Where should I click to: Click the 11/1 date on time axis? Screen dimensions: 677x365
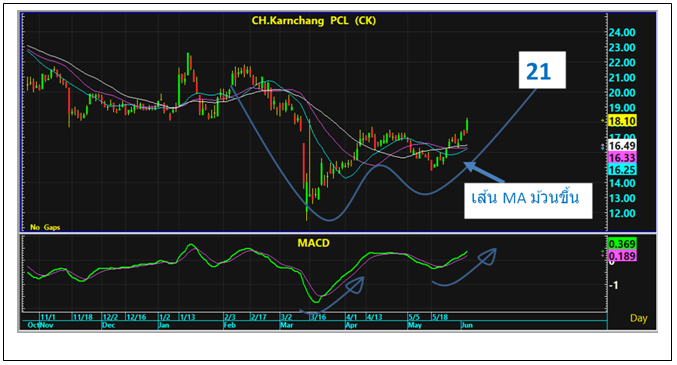pos(47,317)
